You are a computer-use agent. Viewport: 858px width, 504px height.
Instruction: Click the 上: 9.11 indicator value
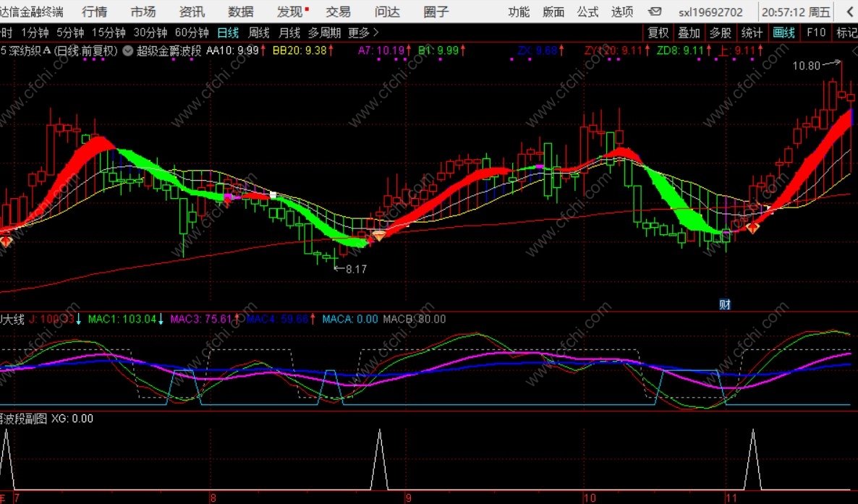pos(737,51)
